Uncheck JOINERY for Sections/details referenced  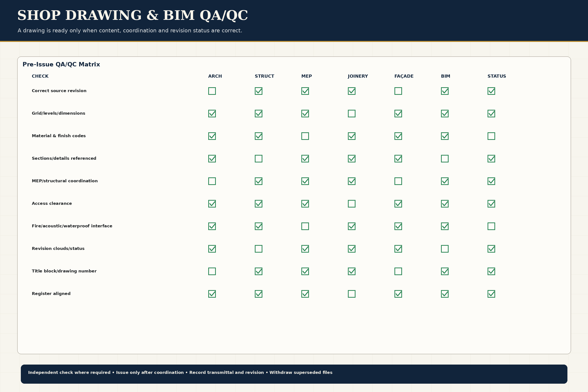352,159
